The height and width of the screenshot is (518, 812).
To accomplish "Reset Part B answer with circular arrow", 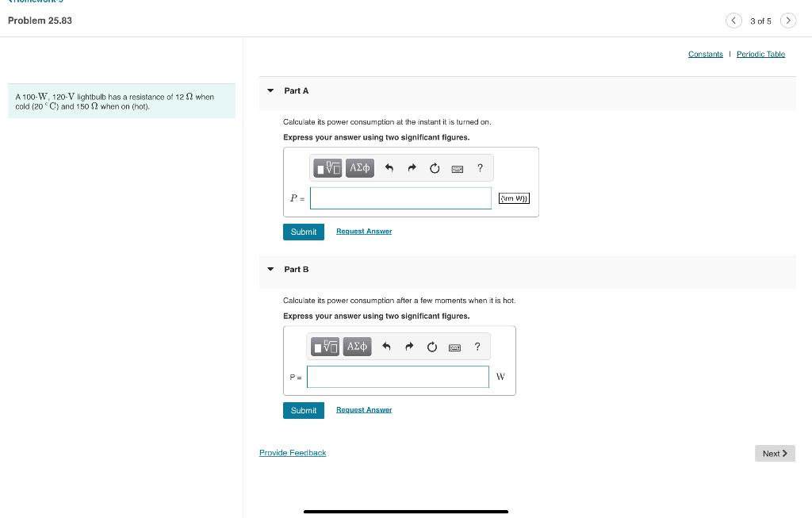I will click(432, 347).
